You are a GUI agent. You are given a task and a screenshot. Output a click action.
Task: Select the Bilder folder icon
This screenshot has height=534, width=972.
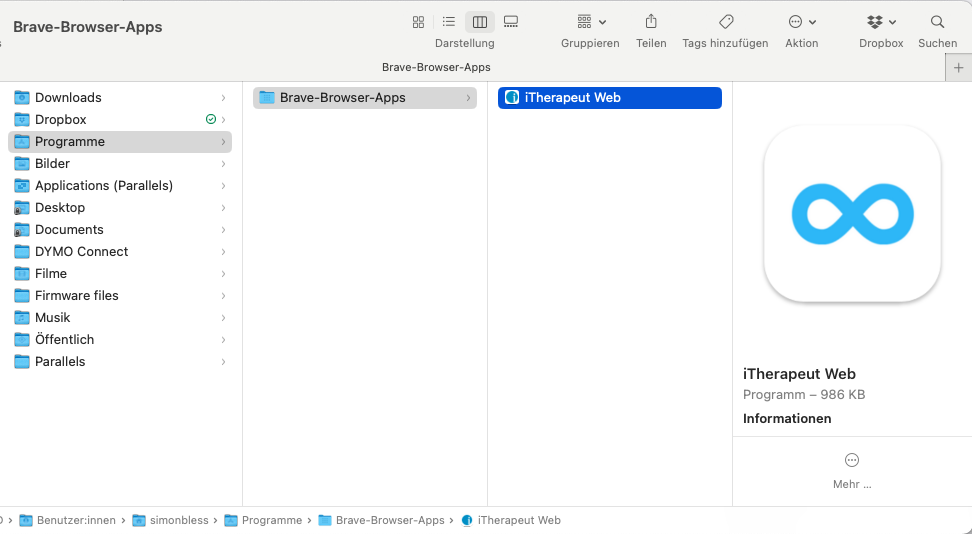pyautogui.click(x=22, y=164)
